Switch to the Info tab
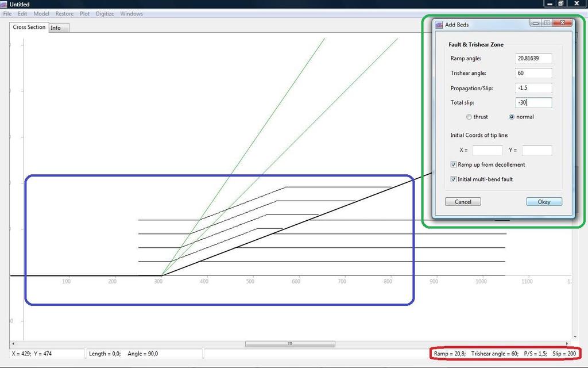 pyautogui.click(x=59, y=28)
